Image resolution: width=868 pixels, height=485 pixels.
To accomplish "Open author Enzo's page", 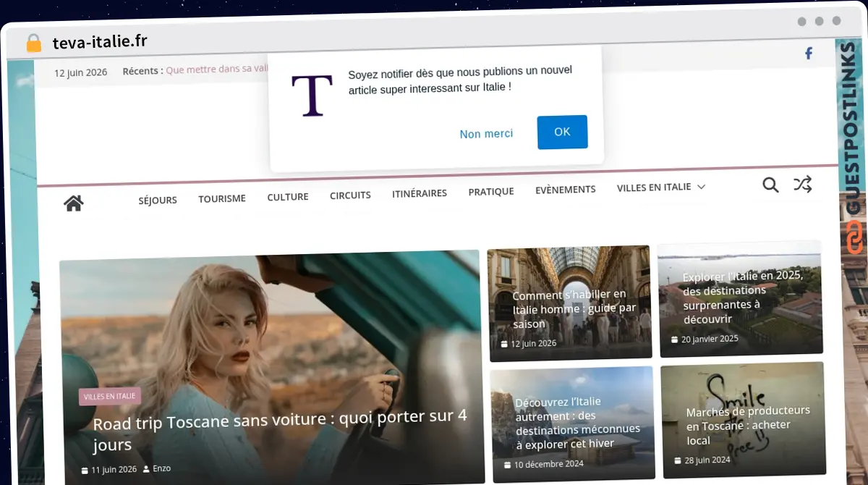I will 161,468.
